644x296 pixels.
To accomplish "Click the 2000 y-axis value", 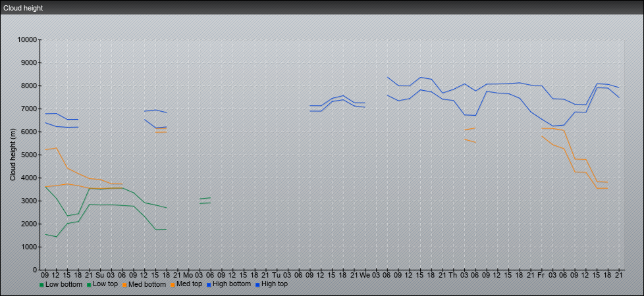I will point(29,224).
